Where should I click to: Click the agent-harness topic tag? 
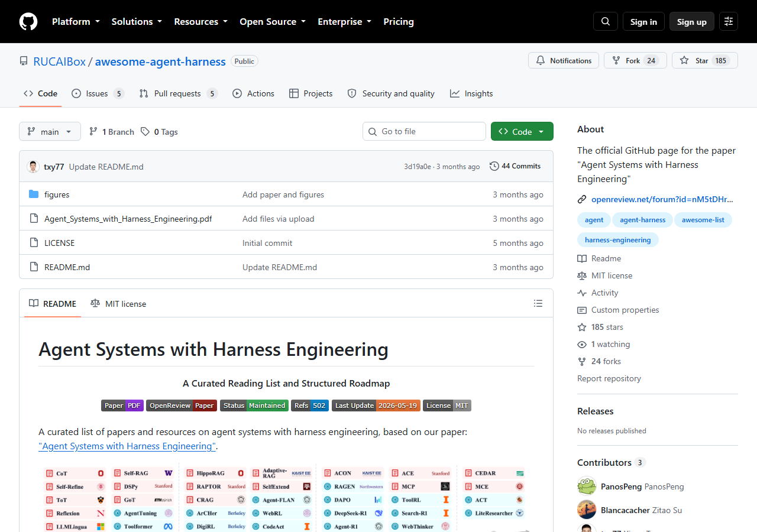(x=643, y=220)
